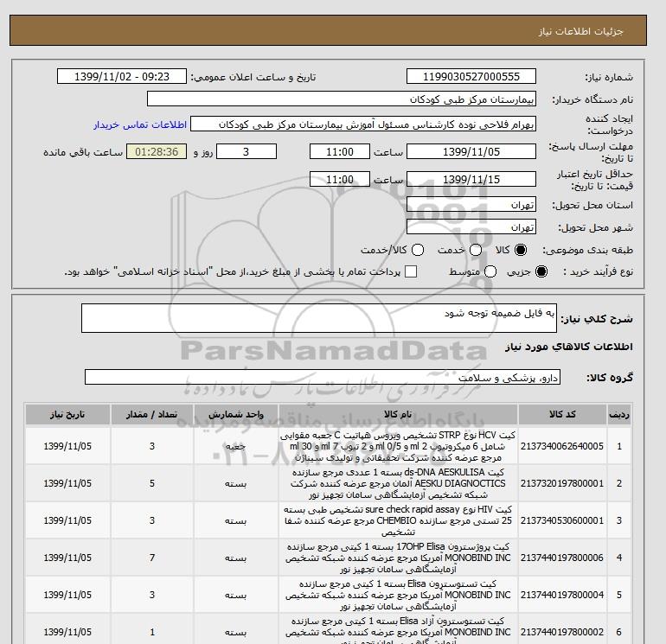Click the testosterone Elisa kit name in row 5
This screenshot has height=644, width=666.
pyautogui.click(x=398, y=595)
